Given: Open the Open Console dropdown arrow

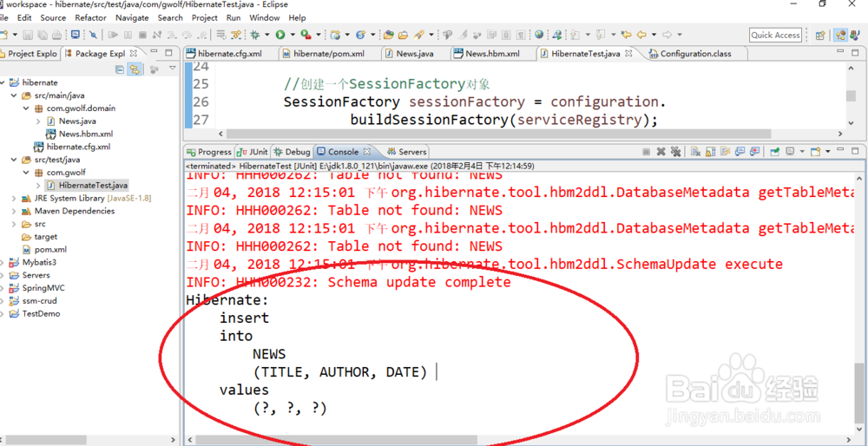Looking at the screenshot, I should (827, 151).
